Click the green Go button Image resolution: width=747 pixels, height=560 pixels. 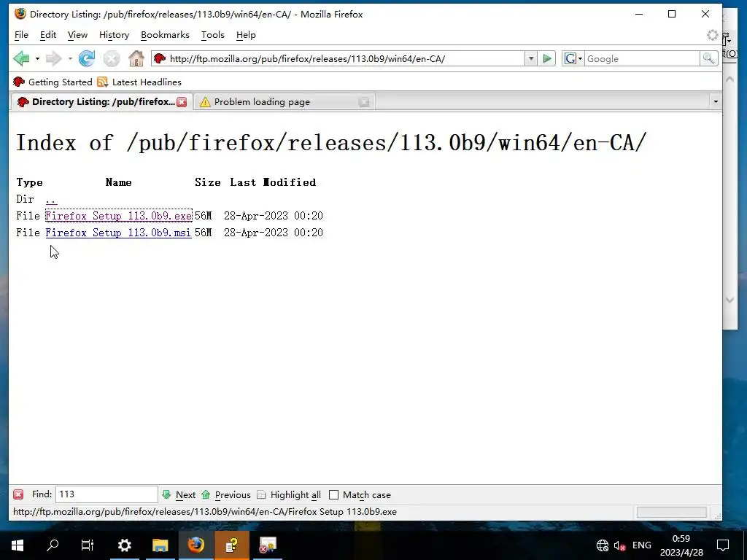(547, 58)
